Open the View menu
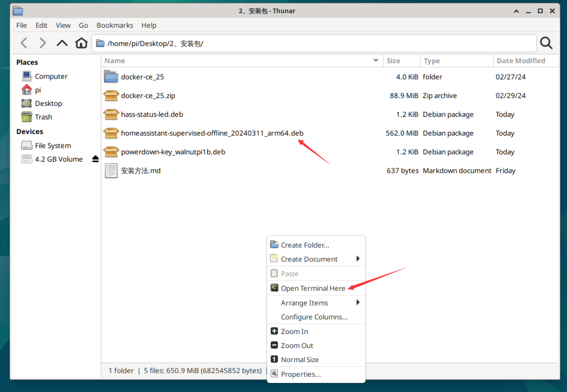This screenshot has width=567, height=392. click(63, 25)
